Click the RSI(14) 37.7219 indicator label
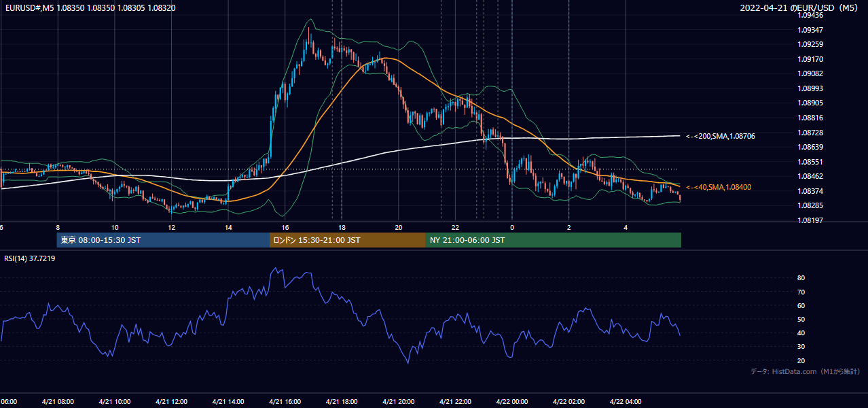Image resolution: width=868 pixels, height=408 pixels. [x=30, y=258]
